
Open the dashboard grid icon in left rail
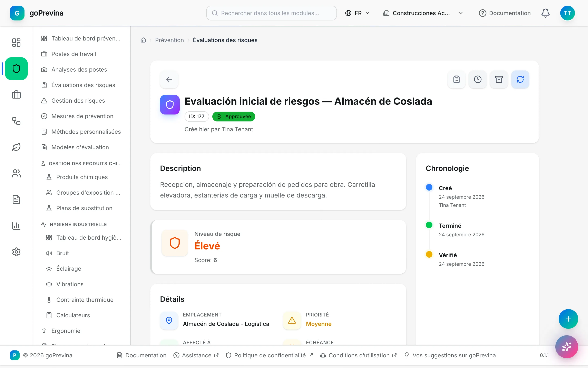click(x=16, y=42)
